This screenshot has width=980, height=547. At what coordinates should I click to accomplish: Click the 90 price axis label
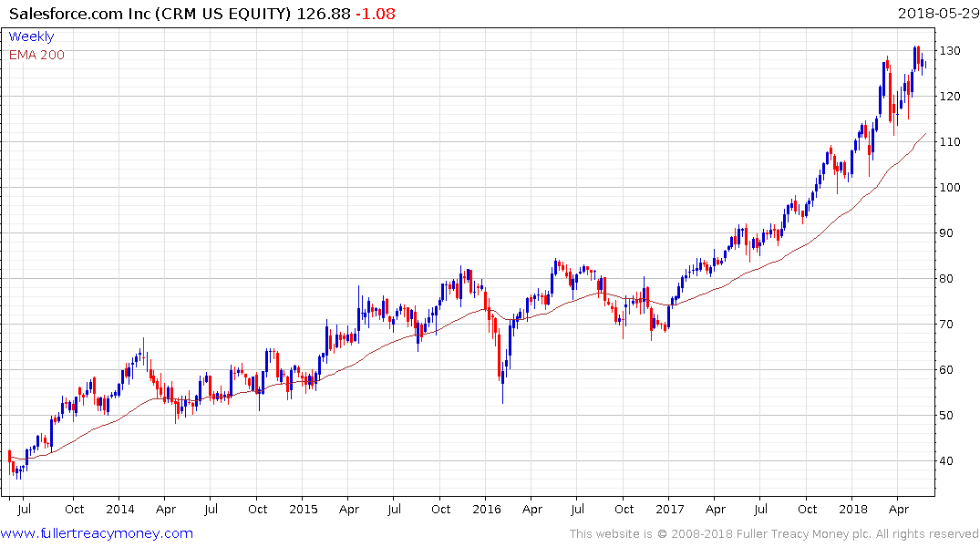(946, 233)
